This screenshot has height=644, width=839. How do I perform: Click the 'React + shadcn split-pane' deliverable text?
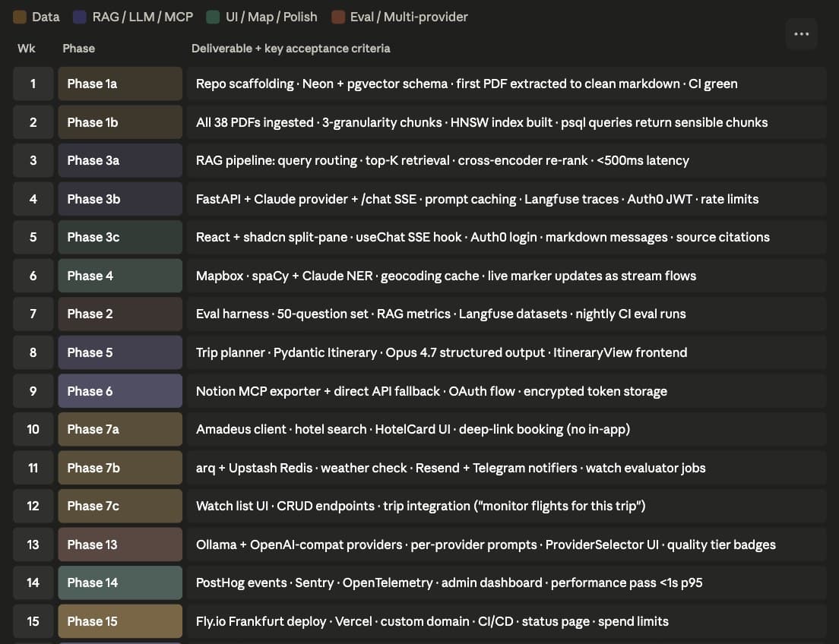tap(483, 238)
